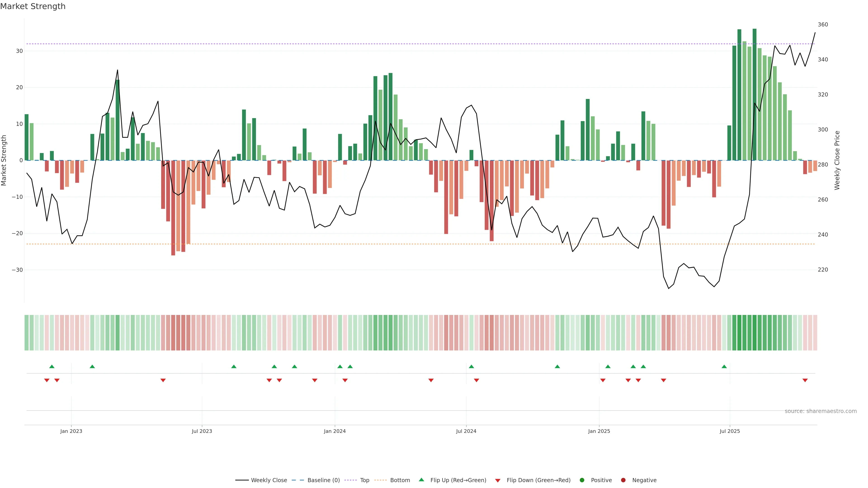The width and height of the screenshot is (868, 488).
Task: Click the Flip Down red triangle legend icon
Action: [x=498, y=481]
